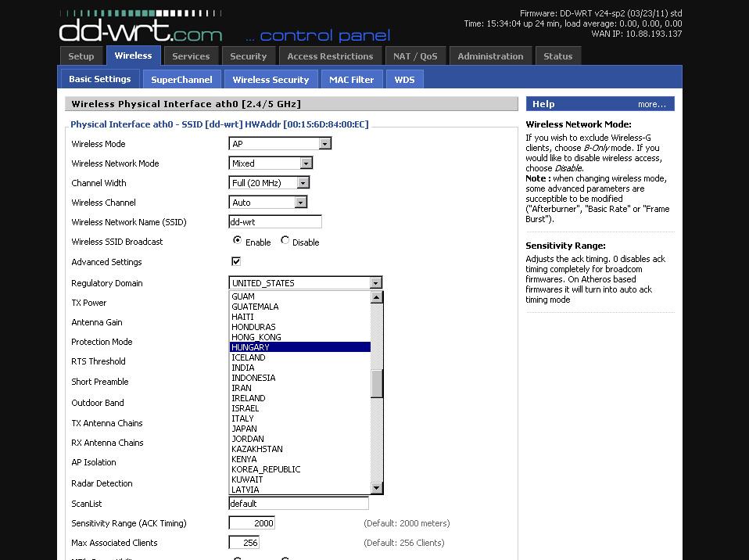The width and height of the screenshot is (749, 560).
Task: Select Basic Settings sub-tab
Action: (x=100, y=79)
